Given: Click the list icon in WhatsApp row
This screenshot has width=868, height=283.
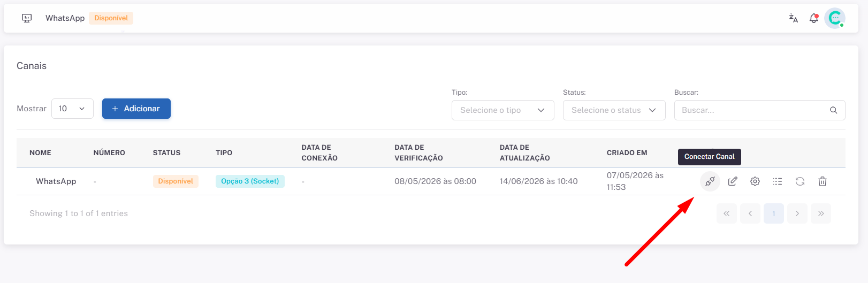Looking at the screenshot, I should click(x=778, y=181).
